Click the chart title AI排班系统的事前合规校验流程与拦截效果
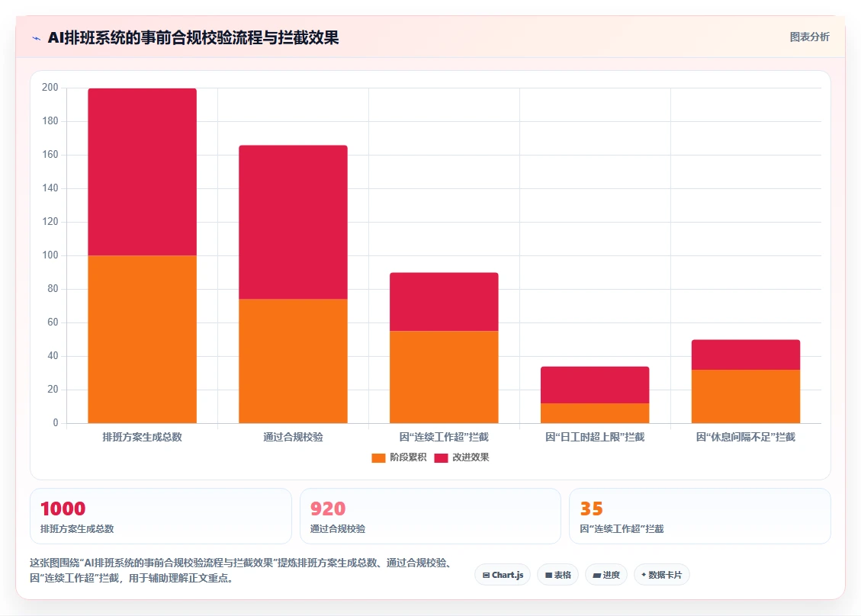Image resolution: width=861 pixels, height=616 pixels. pyautogui.click(x=193, y=38)
